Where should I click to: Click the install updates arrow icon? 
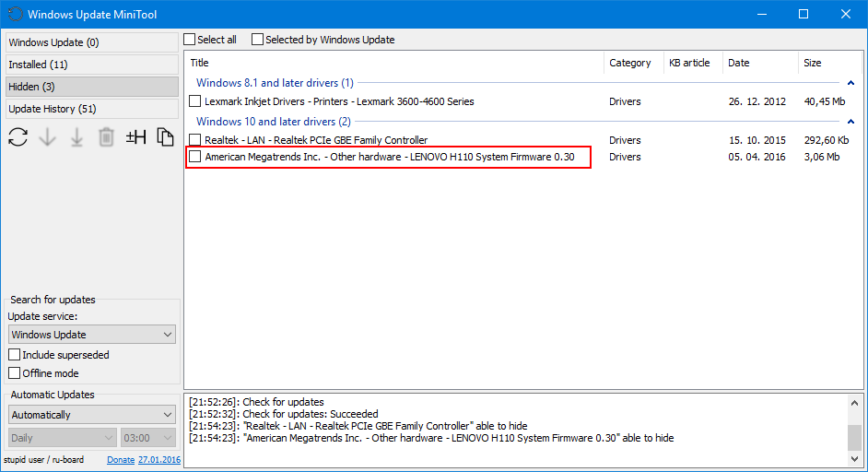tap(77, 136)
